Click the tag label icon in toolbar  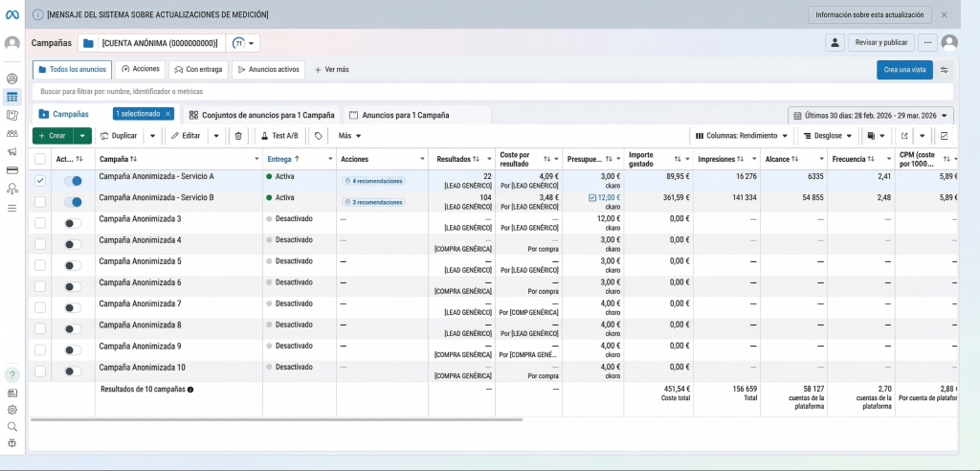(x=318, y=136)
